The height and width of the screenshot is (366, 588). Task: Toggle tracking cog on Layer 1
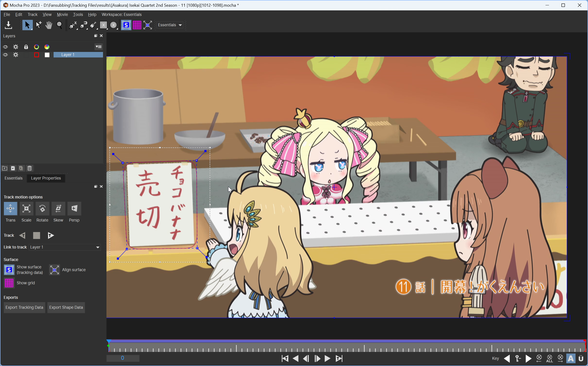tap(16, 55)
